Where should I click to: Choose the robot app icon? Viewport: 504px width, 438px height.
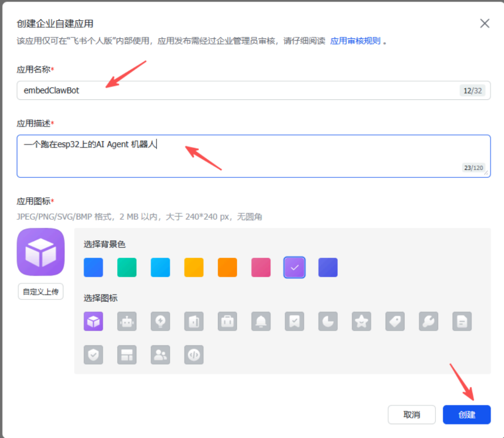point(126,321)
